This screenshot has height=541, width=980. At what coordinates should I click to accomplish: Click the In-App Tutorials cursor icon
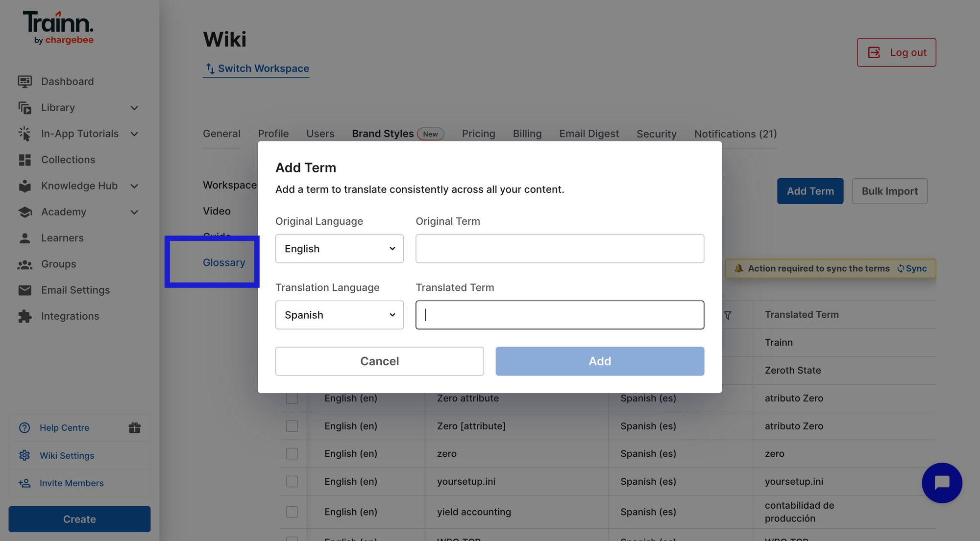point(25,134)
